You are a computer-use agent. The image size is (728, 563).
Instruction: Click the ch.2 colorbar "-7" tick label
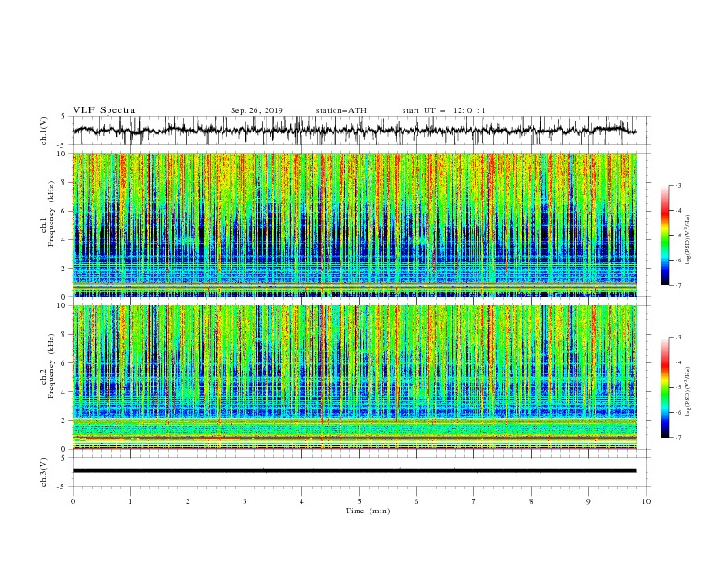[677, 438]
